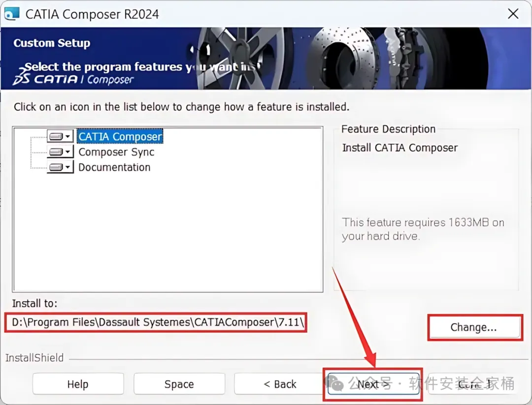Select Composer Sync tree item
Viewport: 532px width, 405px height.
coord(116,152)
